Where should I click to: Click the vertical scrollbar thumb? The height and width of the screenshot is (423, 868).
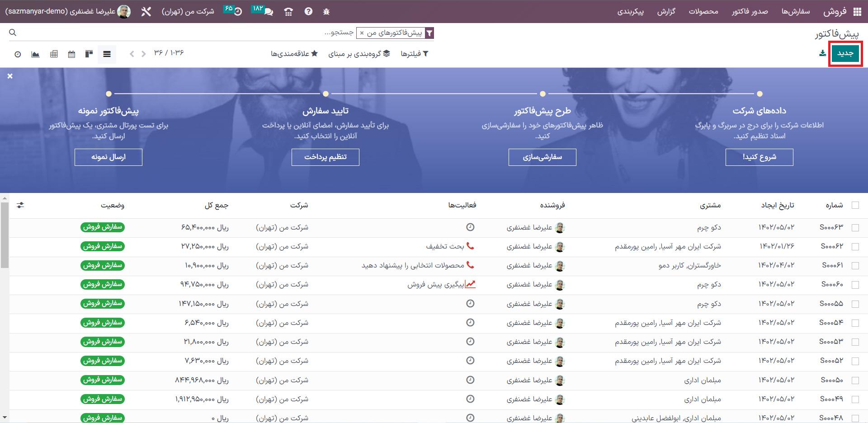(4, 235)
